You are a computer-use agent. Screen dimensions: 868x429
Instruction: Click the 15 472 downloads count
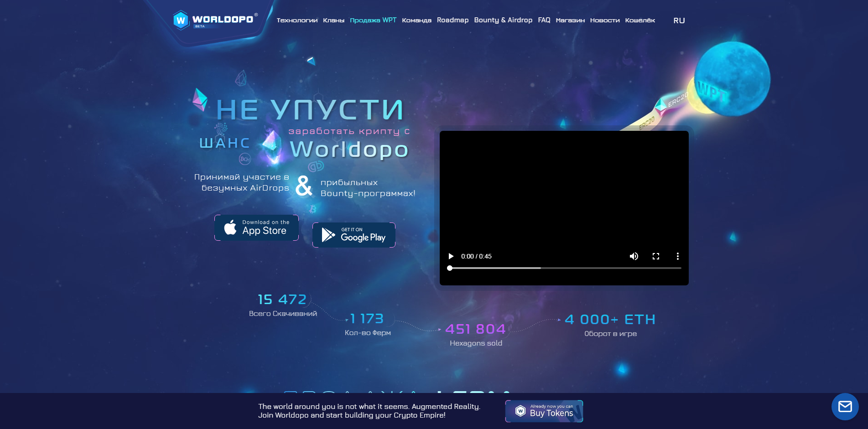pos(282,300)
